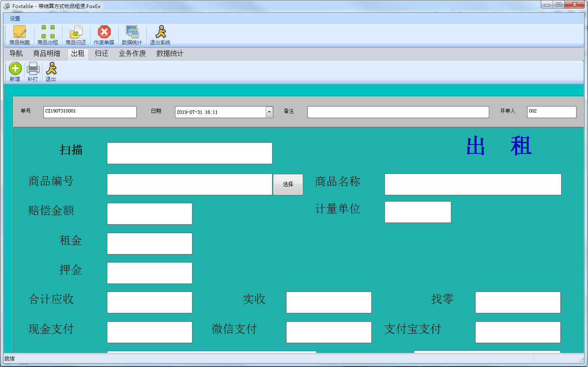Viewport: 588px width, 367px height.
Task: Select the 导航 tab
Action: (x=16, y=54)
